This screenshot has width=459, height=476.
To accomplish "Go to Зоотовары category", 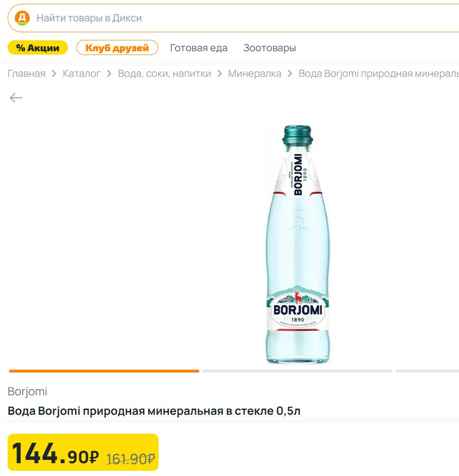I will tap(270, 48).
